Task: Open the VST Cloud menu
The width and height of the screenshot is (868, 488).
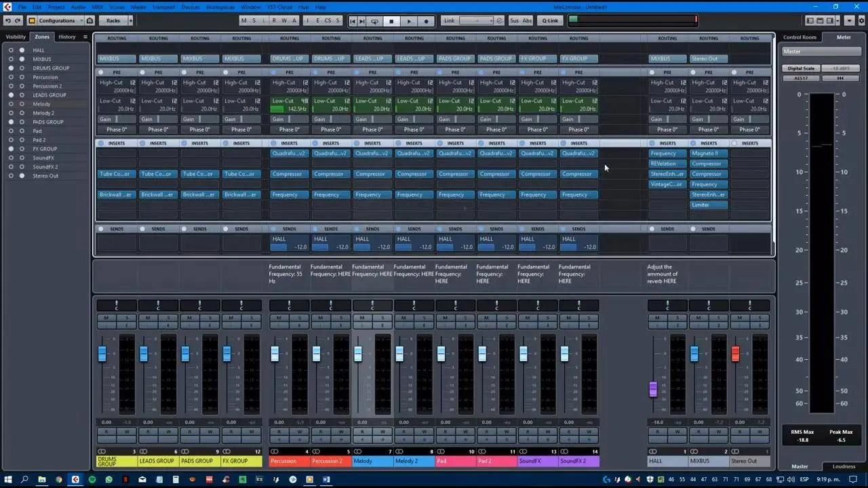Action: 280,7
